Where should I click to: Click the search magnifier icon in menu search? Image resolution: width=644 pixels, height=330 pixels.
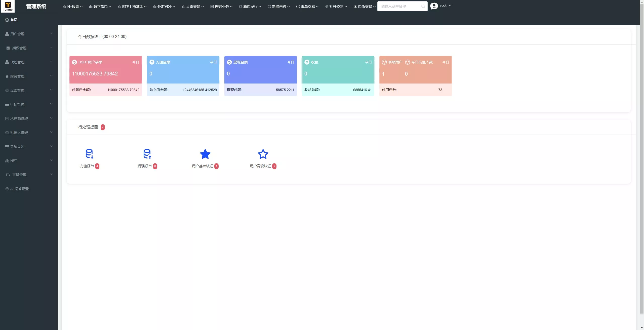(x=423, y=6)
